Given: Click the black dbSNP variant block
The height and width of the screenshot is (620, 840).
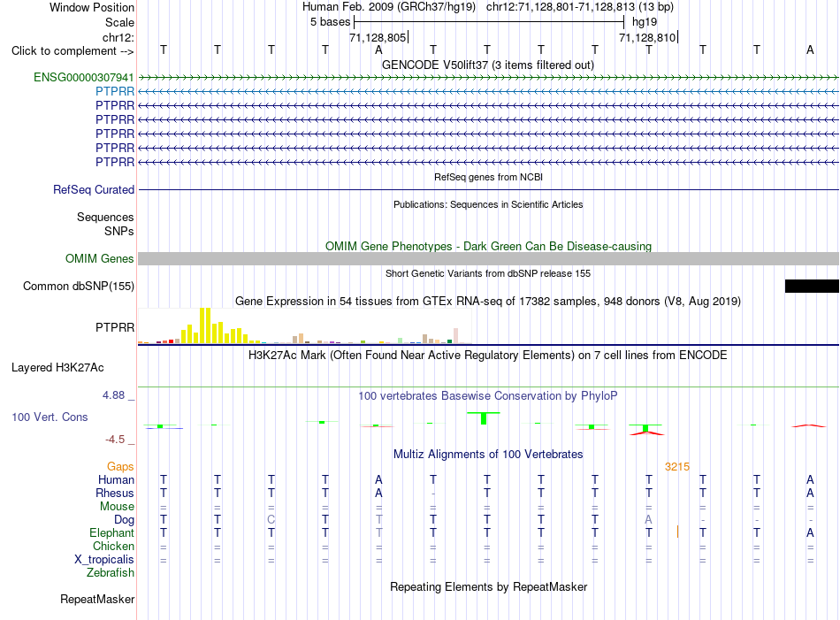Looking at the screenshot, I should (812, 287).
